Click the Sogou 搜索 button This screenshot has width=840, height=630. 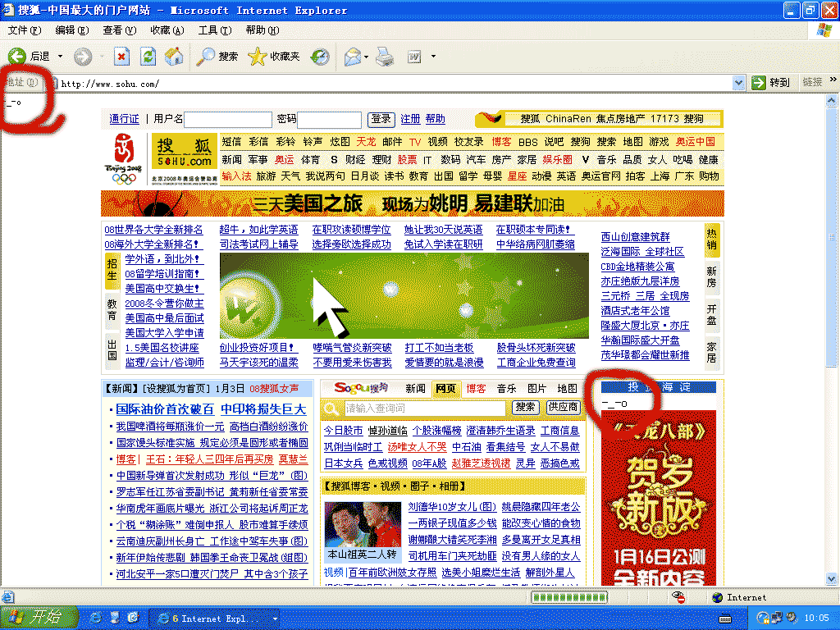coord(525,407)
